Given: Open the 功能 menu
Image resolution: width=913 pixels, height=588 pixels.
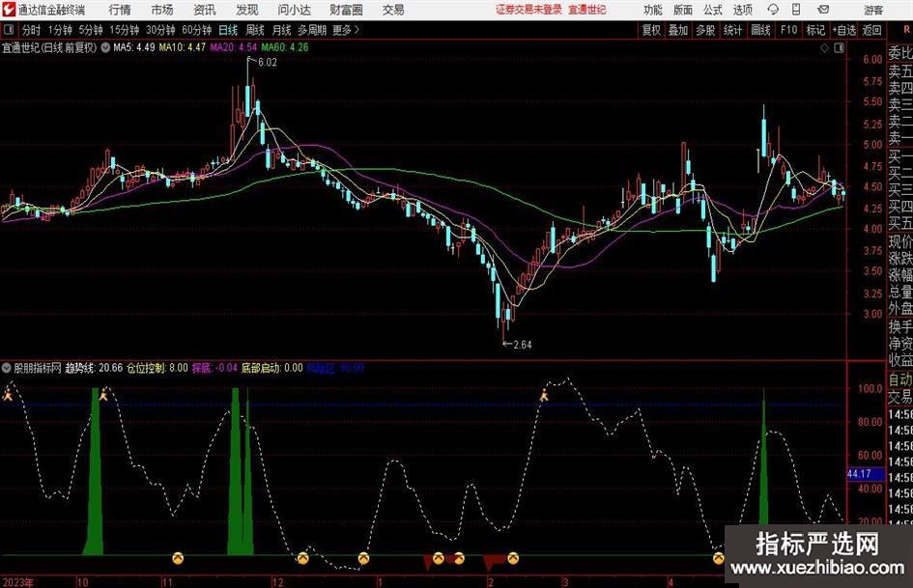Looking at the screenshot, I should 653,10.
